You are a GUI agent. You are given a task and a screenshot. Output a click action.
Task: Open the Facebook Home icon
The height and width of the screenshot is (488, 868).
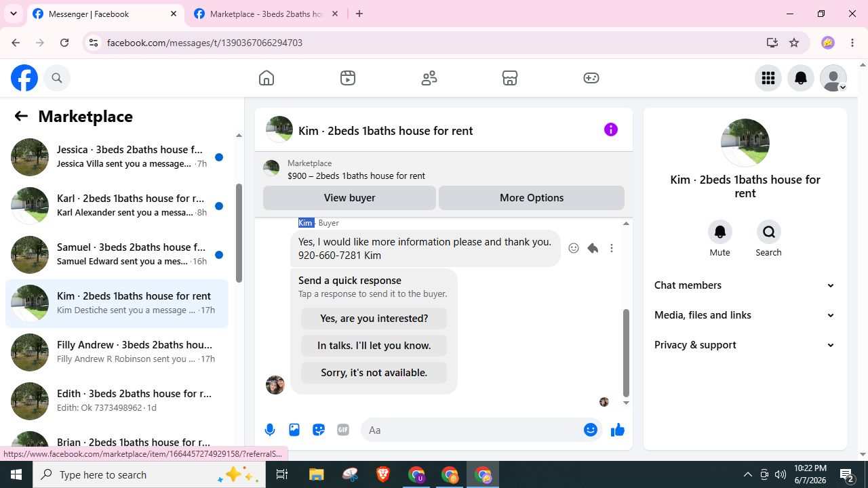(x=267, y=78)
